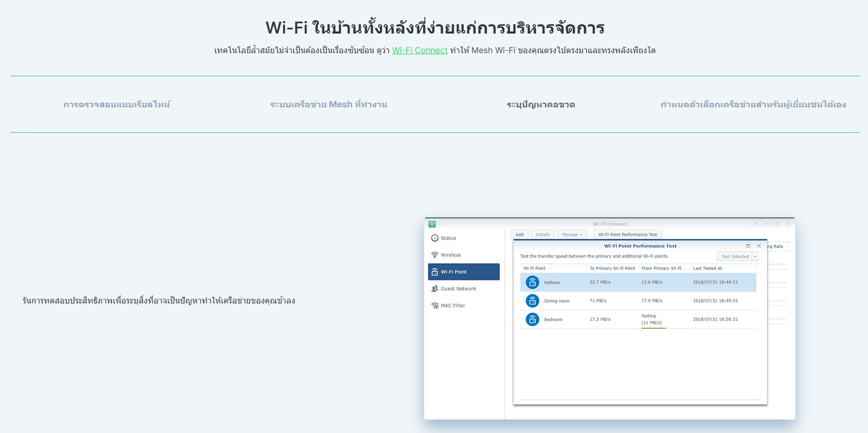Viewport: 868px width, 433px height.
Task: Start Wi-Fi Point Performance Test from toolbar
Action: (628, 234)
